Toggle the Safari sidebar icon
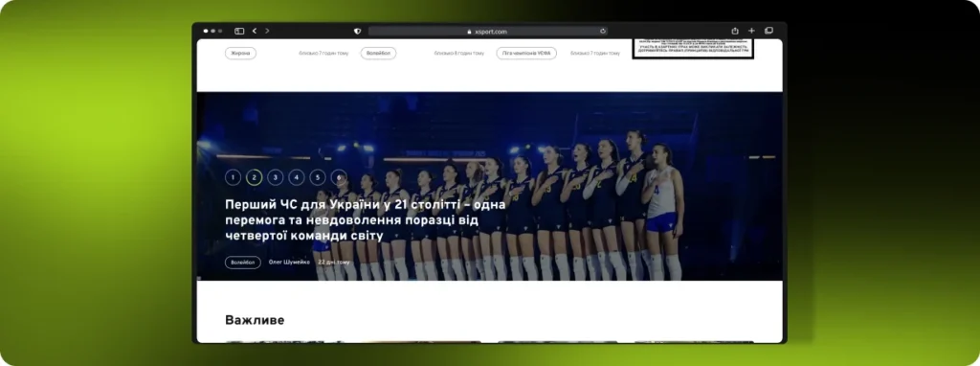 point(239,31)
